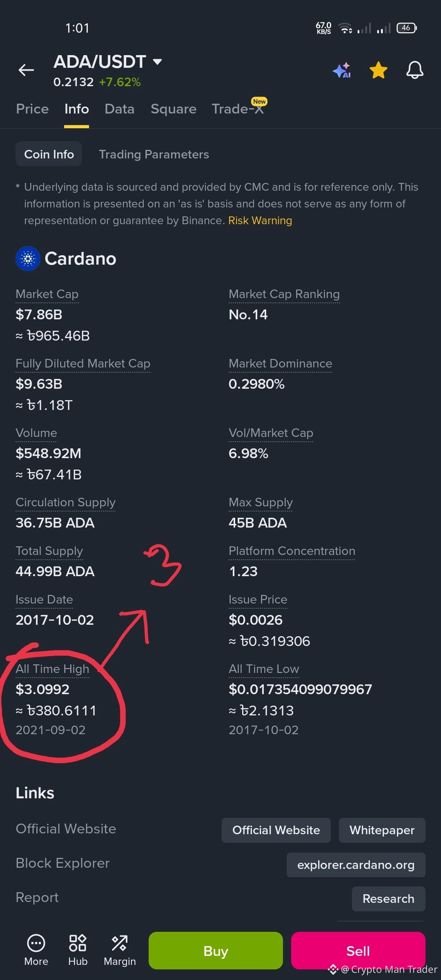Image resolution: width=441 pixels, height=980 pixels.
Task: Open the Trade-X tab
Action: [238, 109]
